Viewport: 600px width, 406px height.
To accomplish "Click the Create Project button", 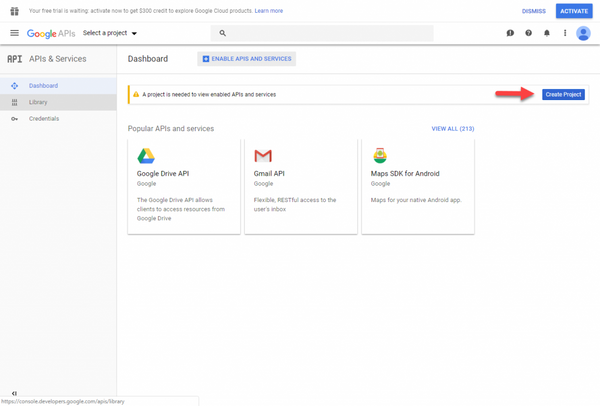I will [563, 94].
